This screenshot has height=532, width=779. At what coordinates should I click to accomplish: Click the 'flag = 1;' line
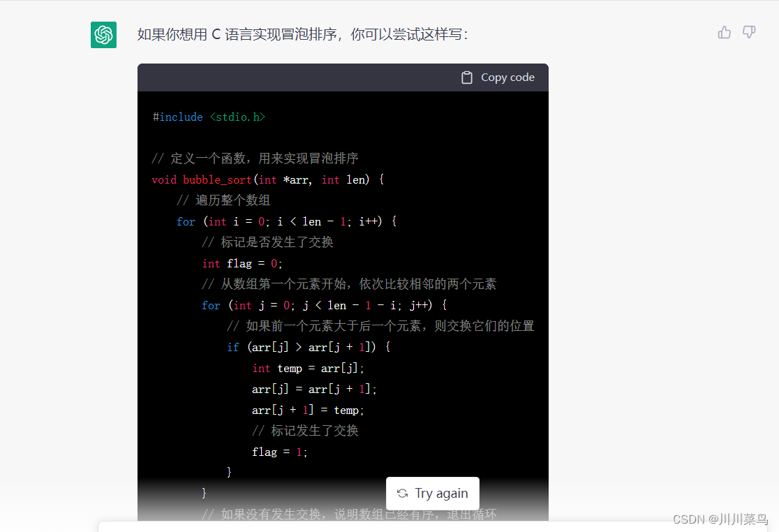point(280,452)
